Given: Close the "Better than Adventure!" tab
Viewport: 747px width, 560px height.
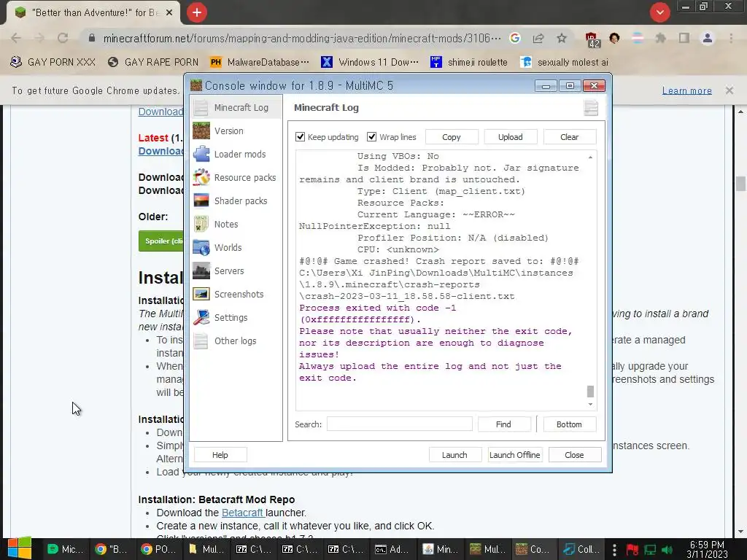Looking at the screenshot, I should 169,13.
